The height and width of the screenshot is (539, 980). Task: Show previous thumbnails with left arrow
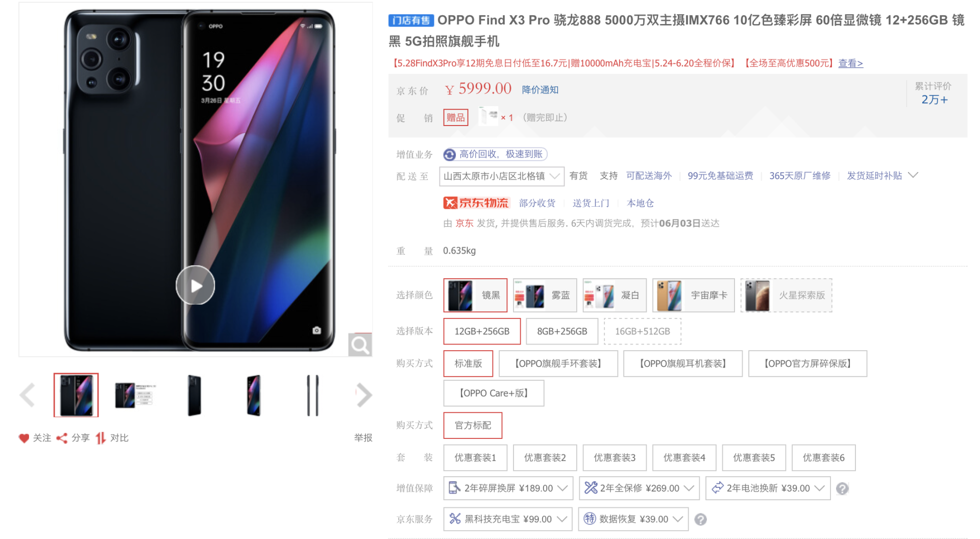[28, 395]
